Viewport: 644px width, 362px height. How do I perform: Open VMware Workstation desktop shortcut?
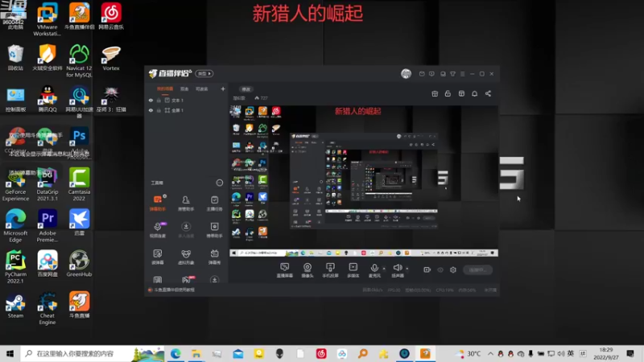[x=47, y=19]
